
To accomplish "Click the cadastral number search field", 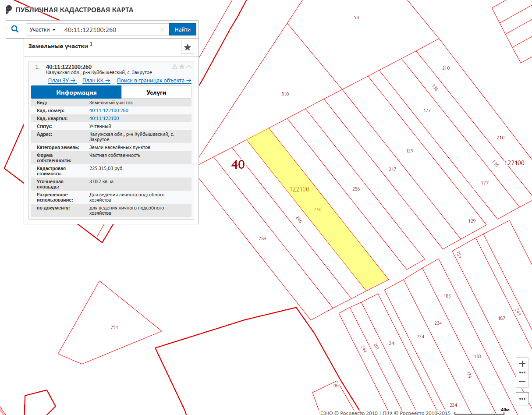I will point(110,30).
